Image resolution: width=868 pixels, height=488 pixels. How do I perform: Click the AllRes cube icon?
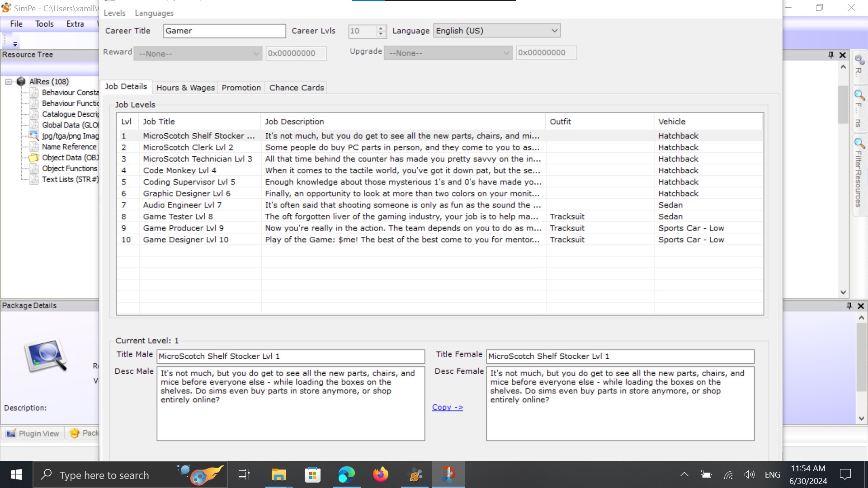click(x=21, y=82)
